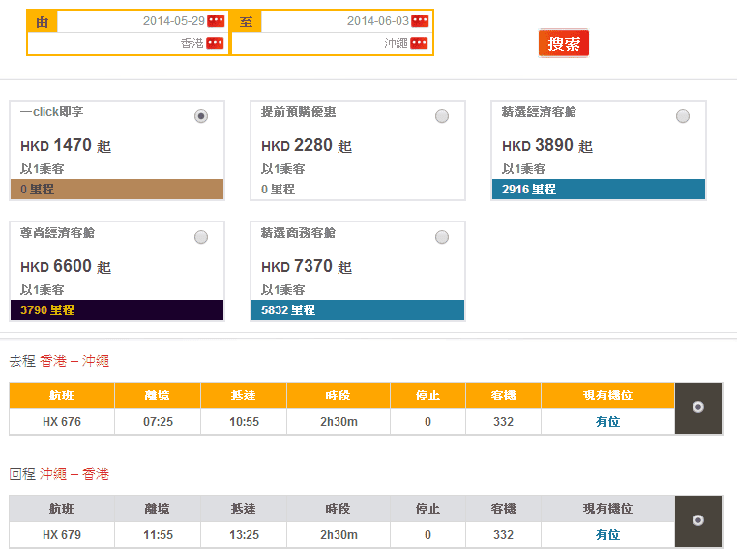The width and height of the screenshot is (737, 560).
Task: Click the brown 0 里程 mileage bar
Action: coord(117,190)
